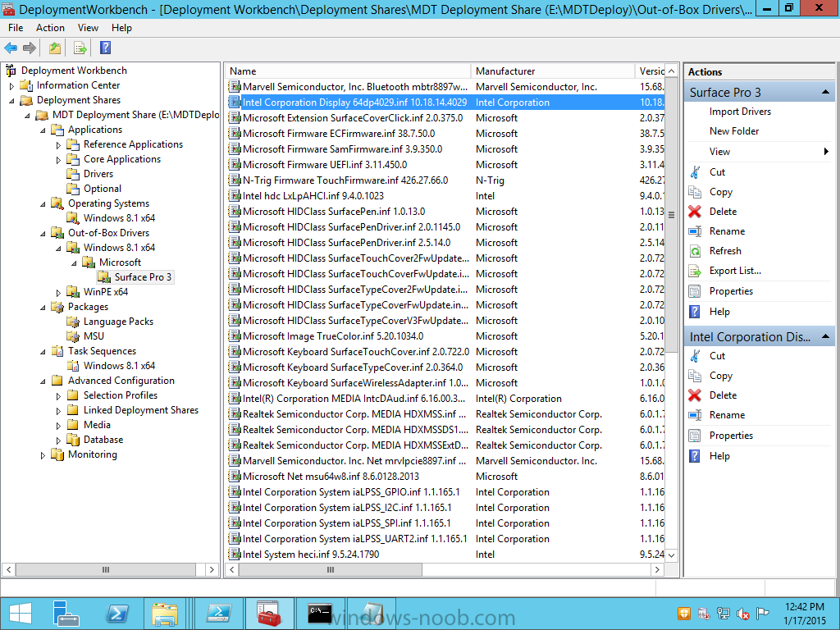Click the Export List toolbar icon
Viewport: 840px width, 630px height.
80,48
